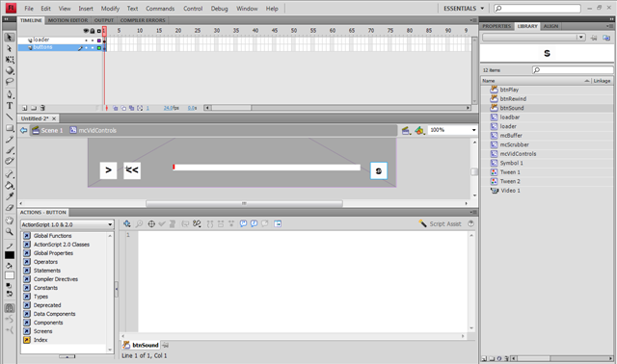Toggle Snap to Objects magnet
The height and width of the screenshot is (364, 617).
tap(10, 308)
